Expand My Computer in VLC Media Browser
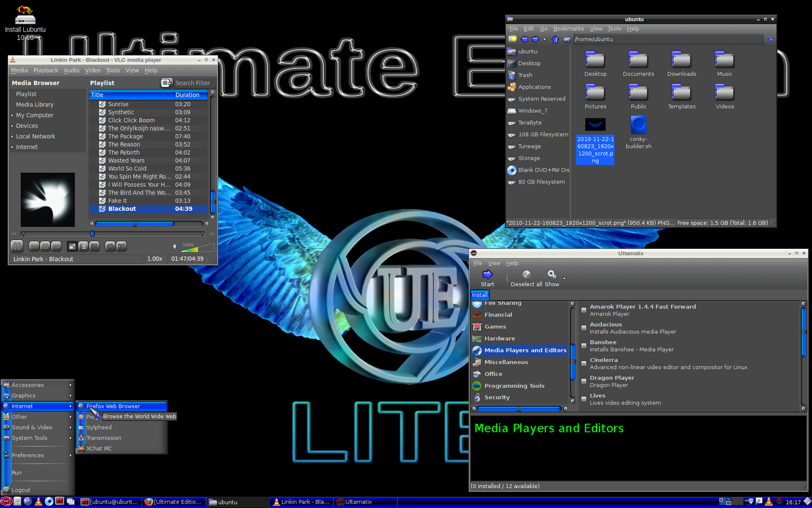 pos(12,115)
